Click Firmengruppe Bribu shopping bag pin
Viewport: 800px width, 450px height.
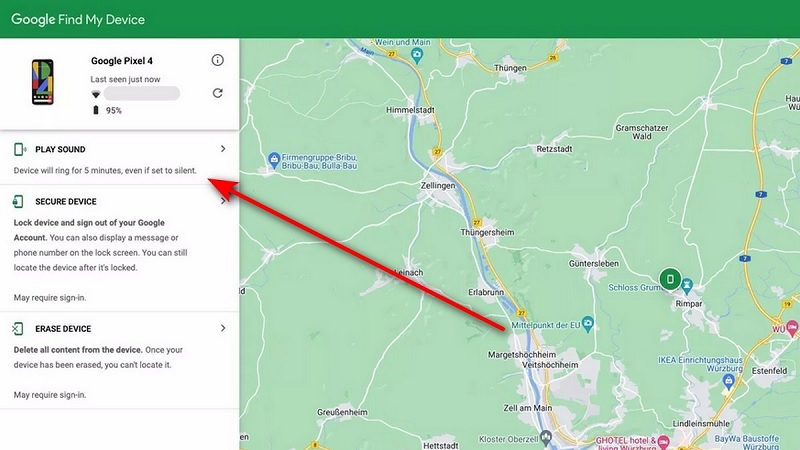(x=274, y=160)
